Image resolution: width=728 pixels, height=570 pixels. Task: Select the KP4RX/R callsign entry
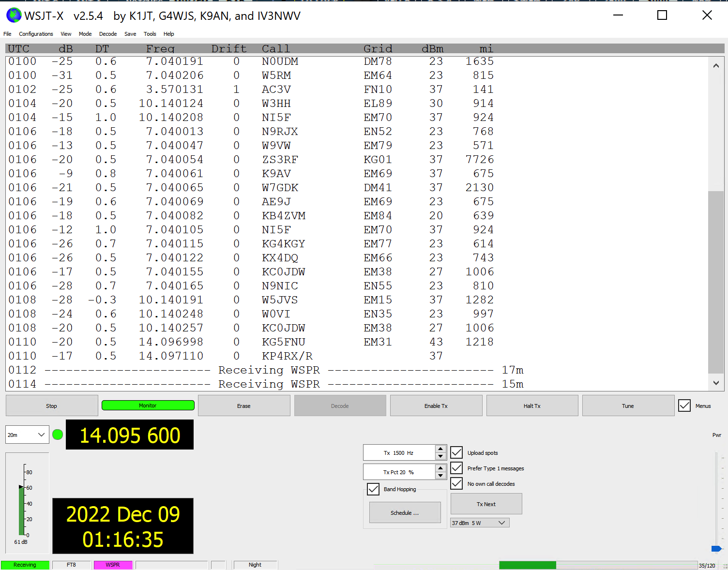pos(287,356)
